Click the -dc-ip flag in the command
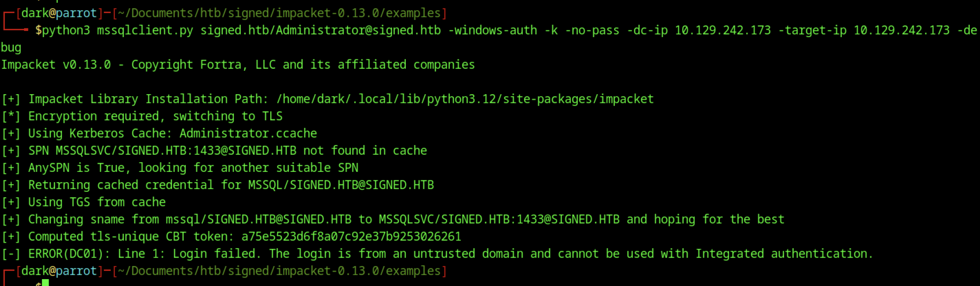Viewport: 980px width, 286px height. tap(647, 30)
